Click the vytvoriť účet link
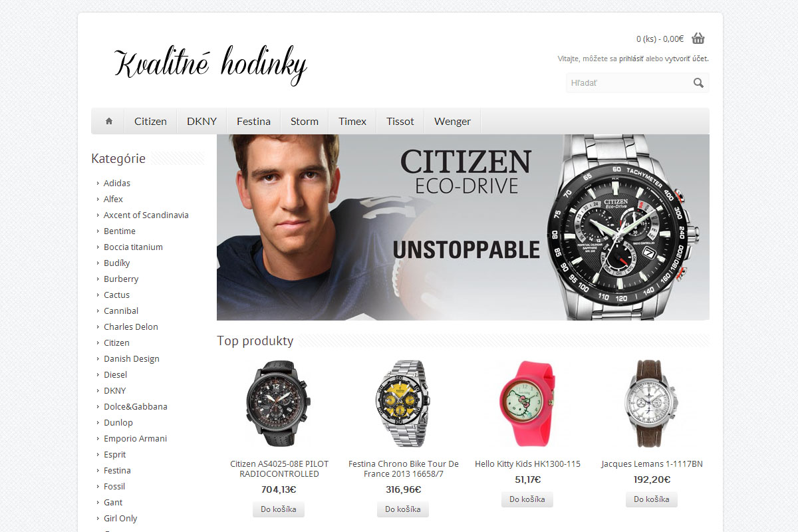 [686, 59]
